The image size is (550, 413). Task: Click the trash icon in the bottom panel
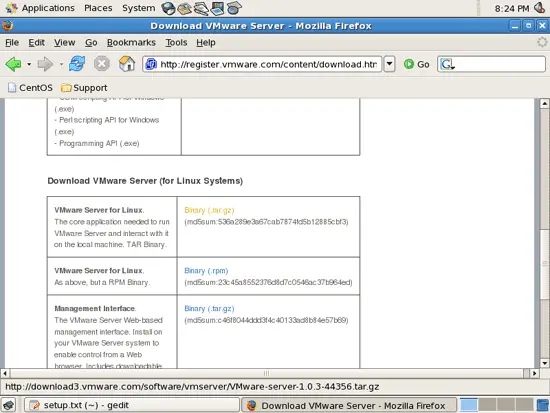point(543,405)
